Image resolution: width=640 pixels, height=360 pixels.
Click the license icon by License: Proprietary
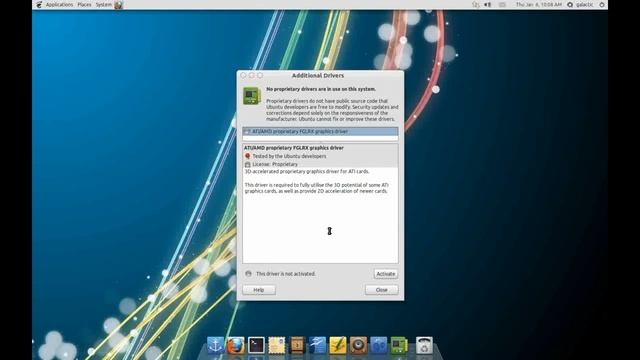tap(247, 164)
